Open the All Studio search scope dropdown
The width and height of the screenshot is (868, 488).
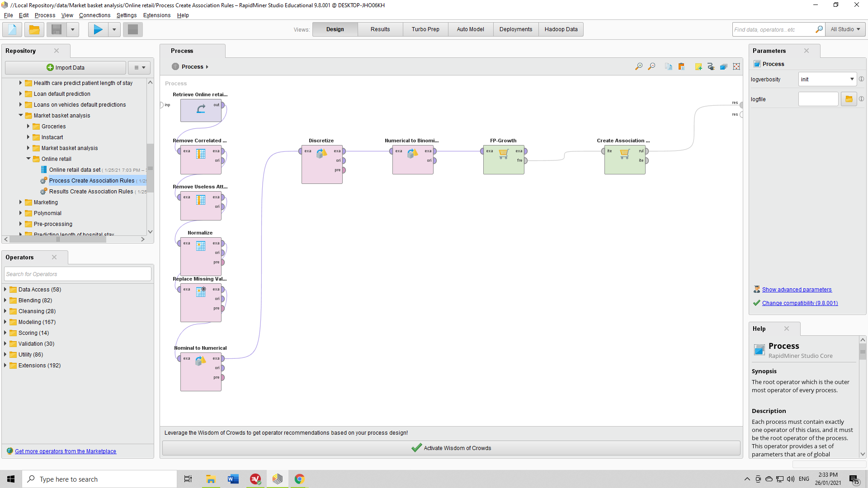(845, 29)
